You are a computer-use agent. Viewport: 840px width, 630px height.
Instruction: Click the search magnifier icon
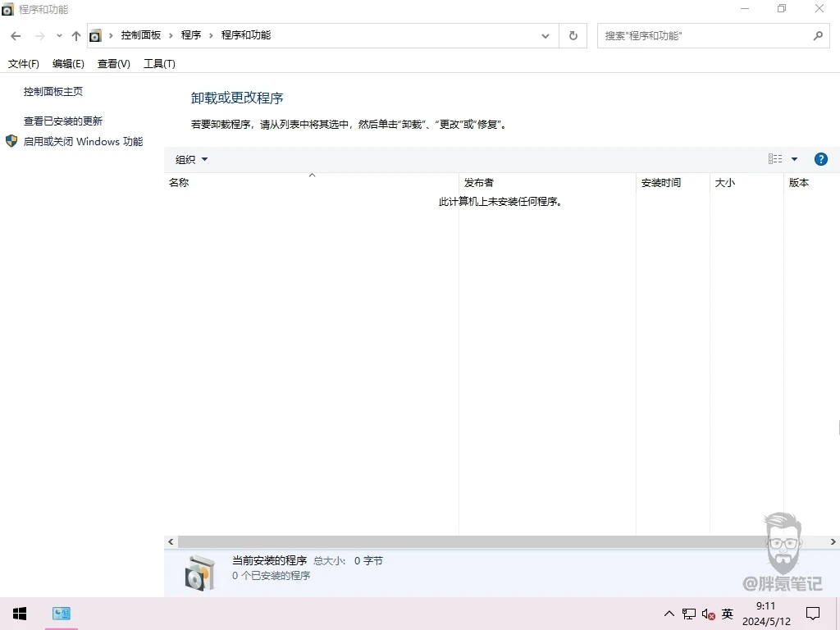(x=818, y=36)
